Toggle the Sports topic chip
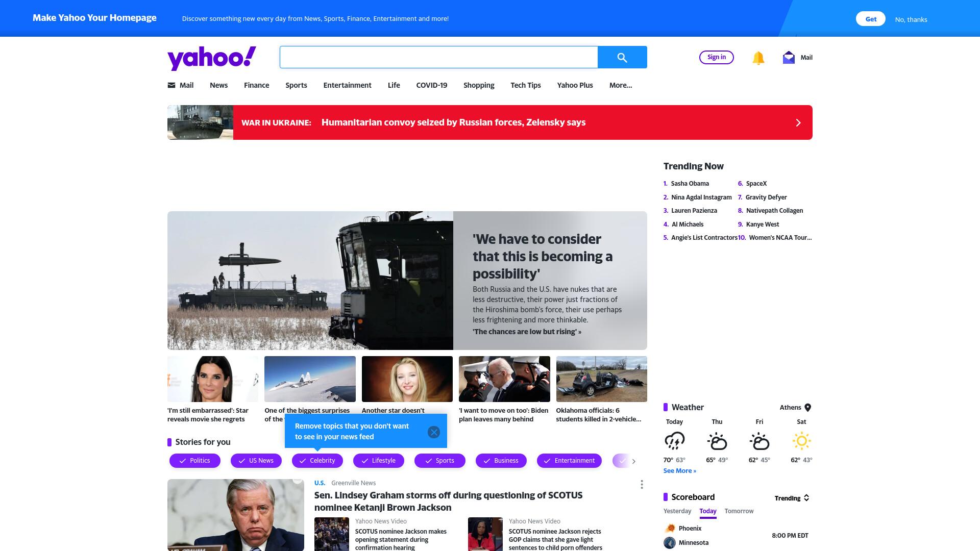This screenshot has height=551, width=980. [440, 461]
